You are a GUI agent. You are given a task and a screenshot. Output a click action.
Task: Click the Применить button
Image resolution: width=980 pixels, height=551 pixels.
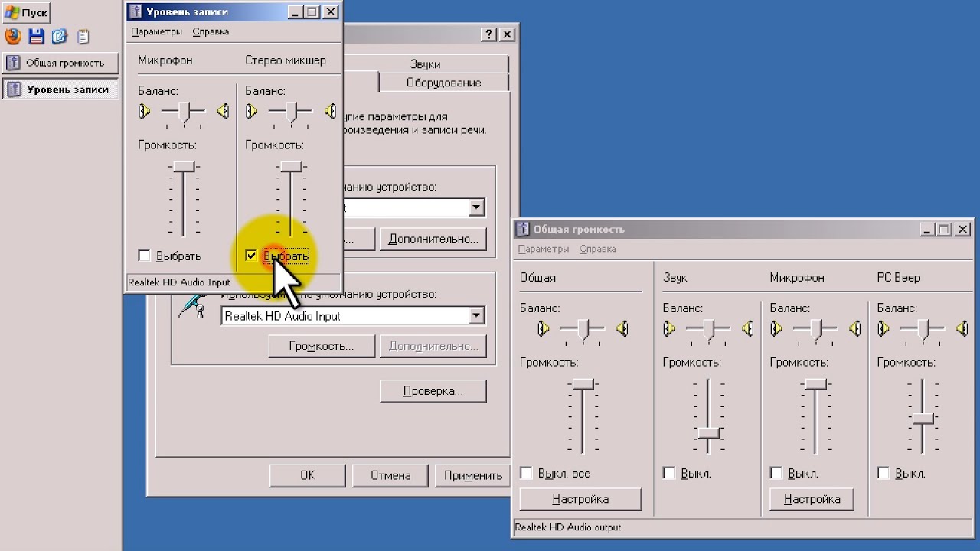(473, 475)
